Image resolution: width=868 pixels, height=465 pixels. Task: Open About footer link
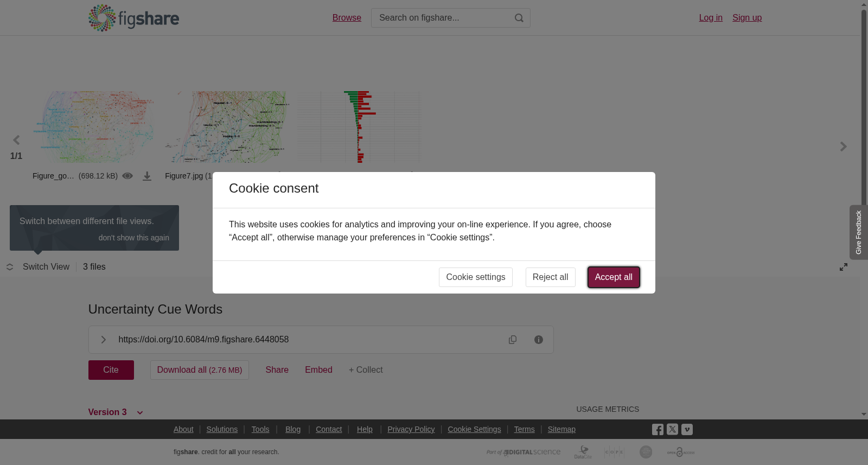[x=183, y=429]
